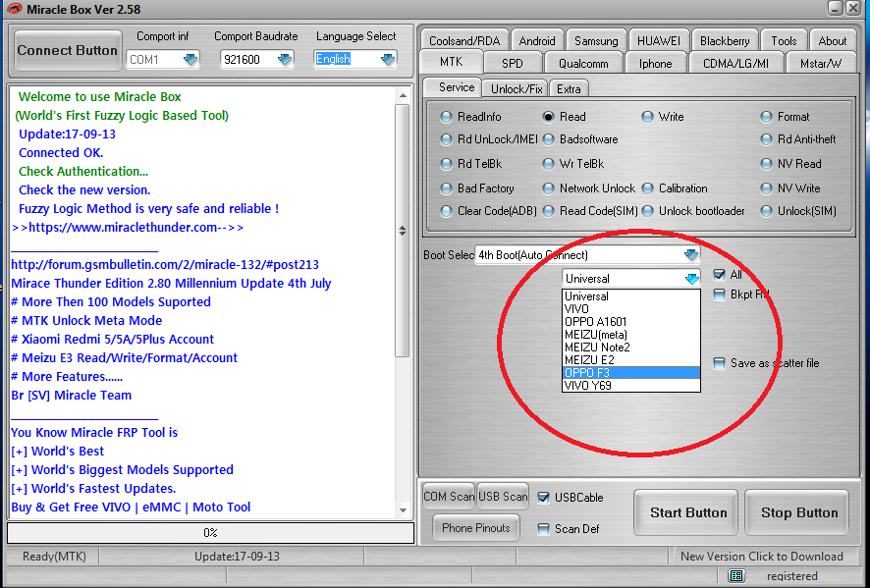Open the Comport inf COM1 dropdown
The width and height of the screenshot is (870, 588).
pos(190,59)
